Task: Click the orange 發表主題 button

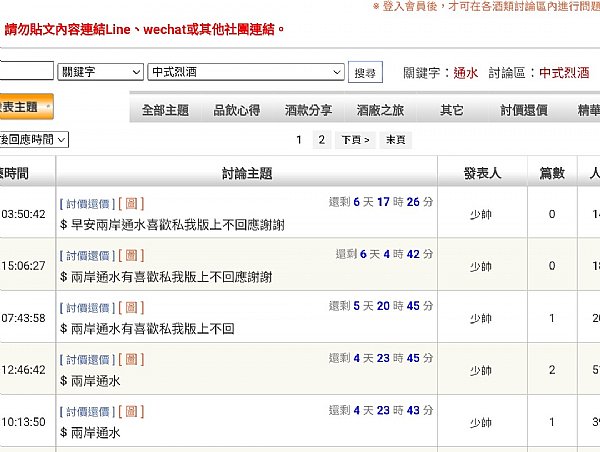Action: click(x=26, y=106)
